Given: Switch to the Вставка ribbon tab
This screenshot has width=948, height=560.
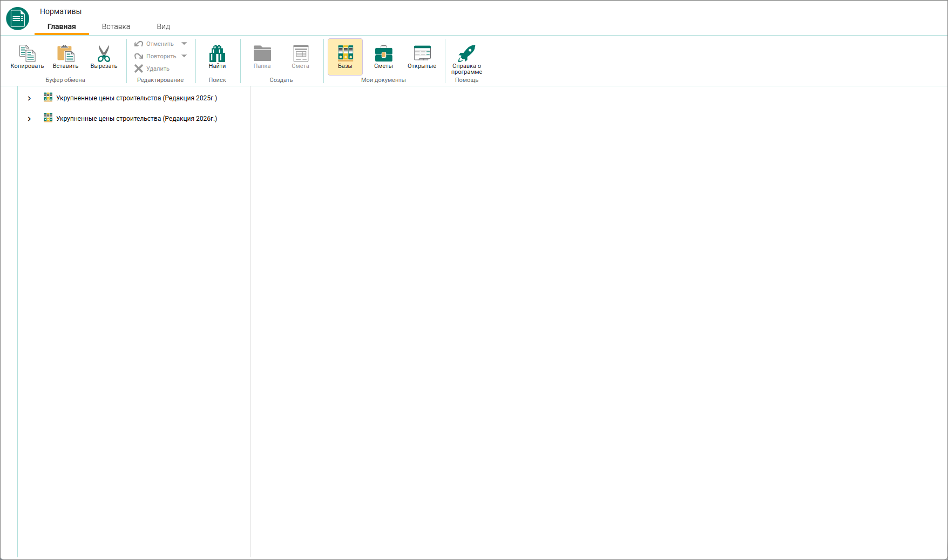Looking at the screenshot, I should click(116, 26).
